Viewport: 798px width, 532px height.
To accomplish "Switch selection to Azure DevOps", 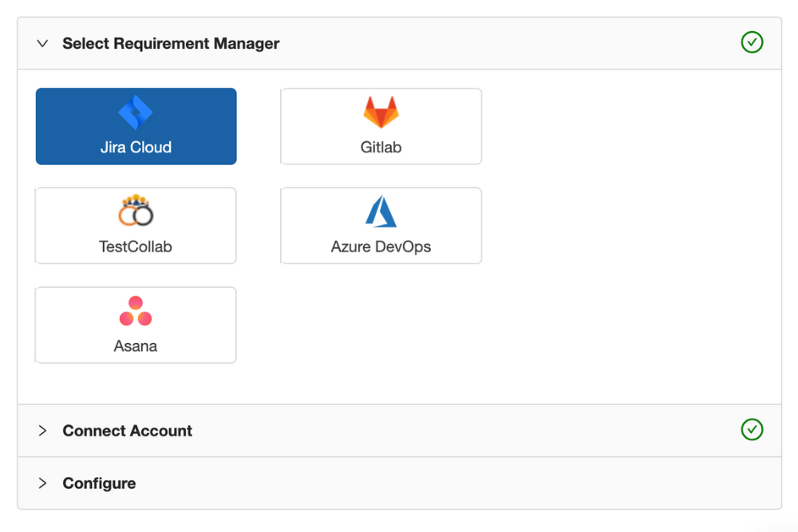I will (x=381, y=226).
